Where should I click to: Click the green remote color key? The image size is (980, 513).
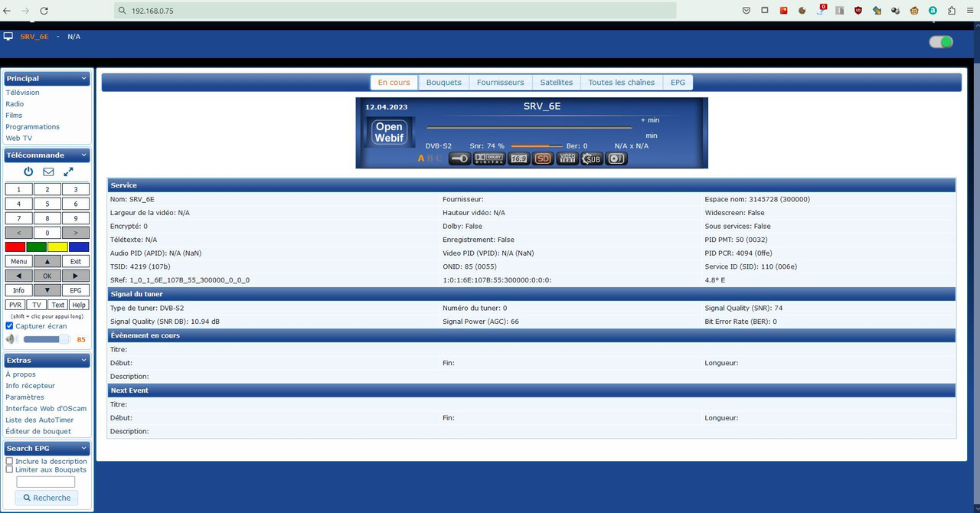coord(37,247)
